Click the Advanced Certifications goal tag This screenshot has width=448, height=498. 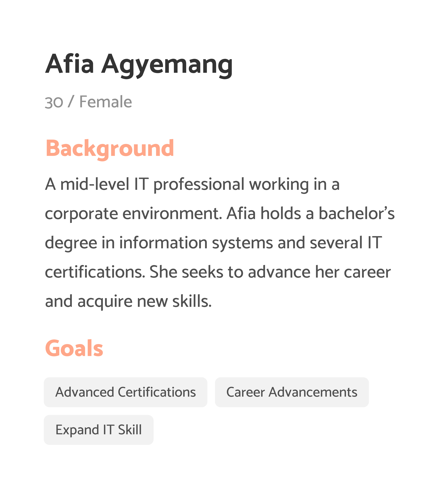[x=126, y=392]
